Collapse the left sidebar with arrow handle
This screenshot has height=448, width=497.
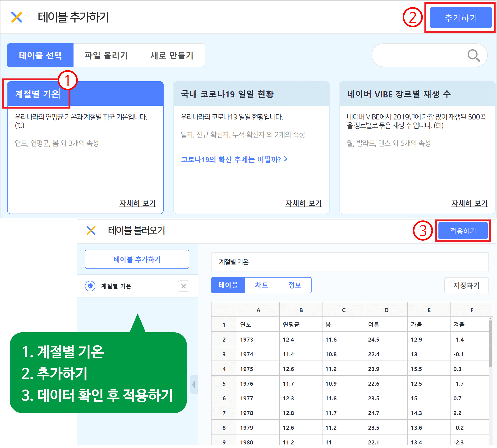coord(194,384)
